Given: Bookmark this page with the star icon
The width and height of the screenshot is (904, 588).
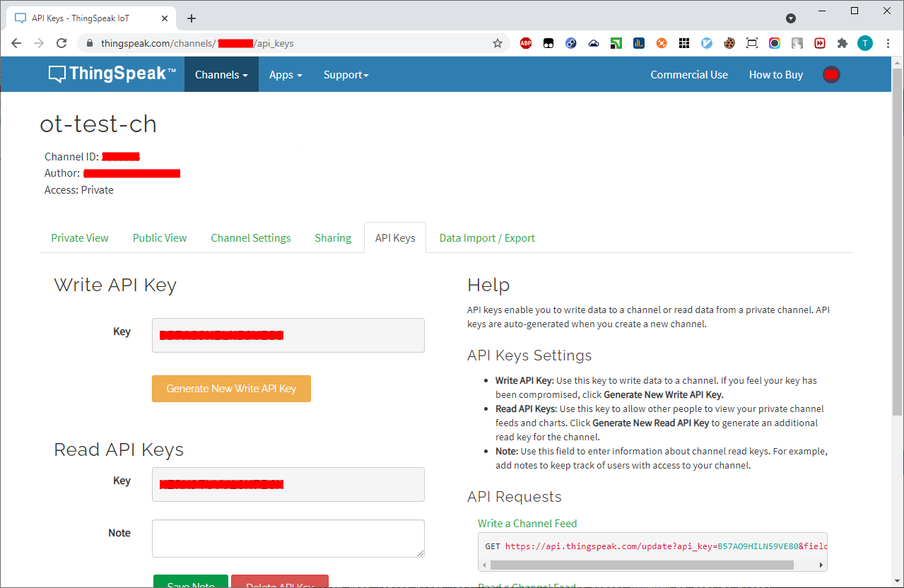Looking at the screenshot, I should coord(498,43).
